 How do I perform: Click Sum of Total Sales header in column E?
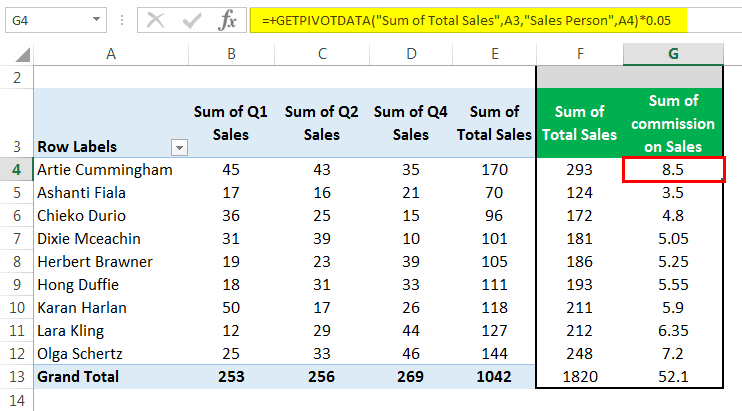(494, 123)
